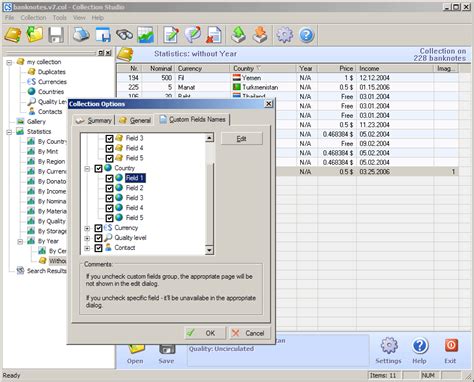
Task: Click the Edit button
Action: (242, 139)
